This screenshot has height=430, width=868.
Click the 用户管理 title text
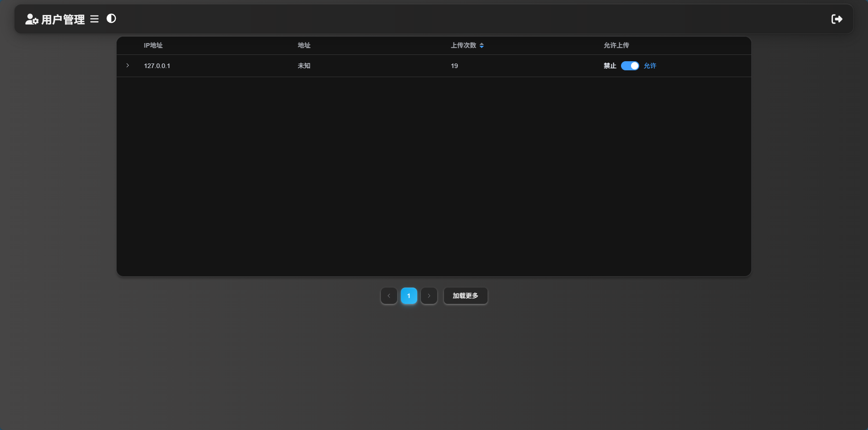click(63, 20)
